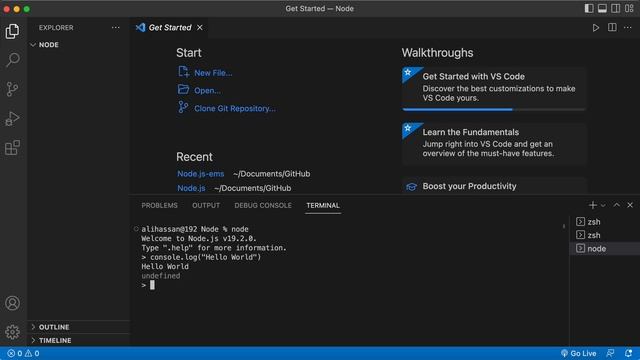
Task: Toggle the bottom panel layout icon
Action: tap(602, 9)
